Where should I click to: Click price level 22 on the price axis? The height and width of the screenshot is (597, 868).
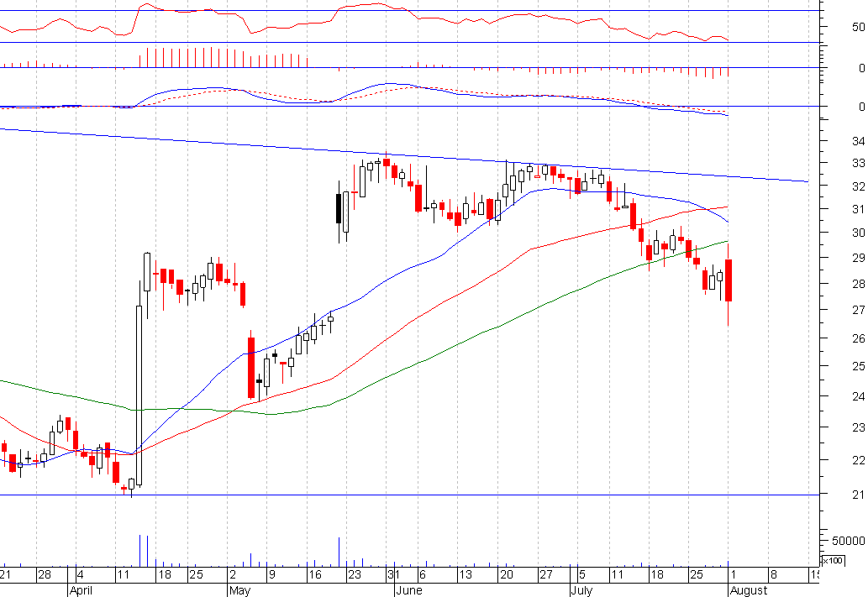[859, 460]
